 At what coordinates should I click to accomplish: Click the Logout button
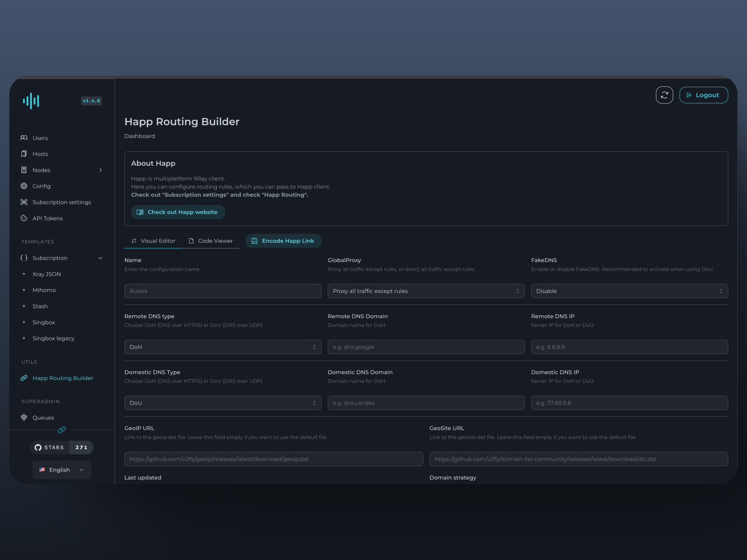coord(703,95)
